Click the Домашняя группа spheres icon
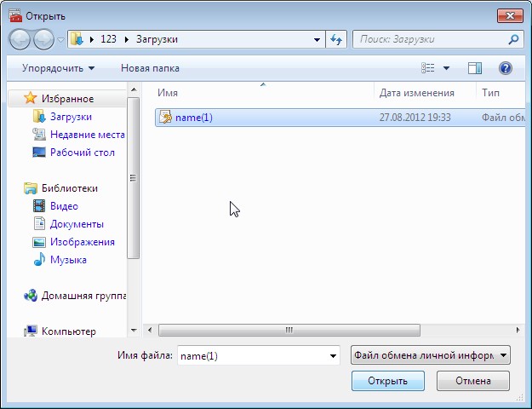Screen dimensions: 532x409 point(31,296)
